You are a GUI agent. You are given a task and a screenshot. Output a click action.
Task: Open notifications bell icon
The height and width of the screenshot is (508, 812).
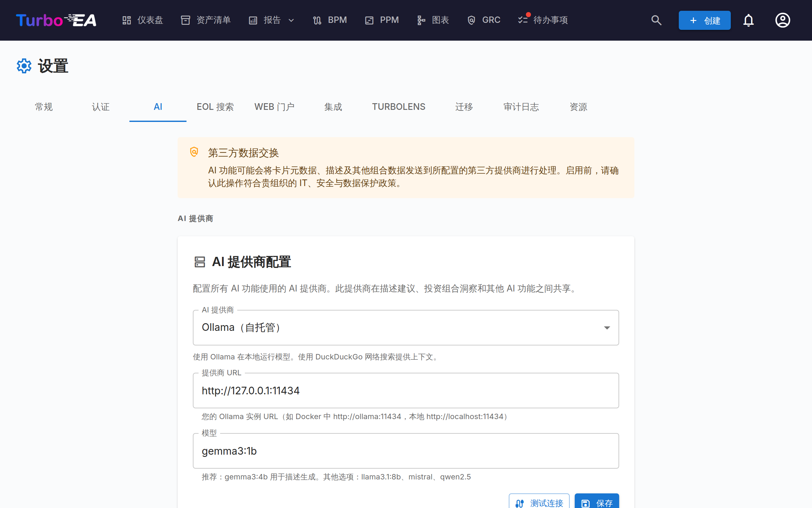(x=748, y=20)
